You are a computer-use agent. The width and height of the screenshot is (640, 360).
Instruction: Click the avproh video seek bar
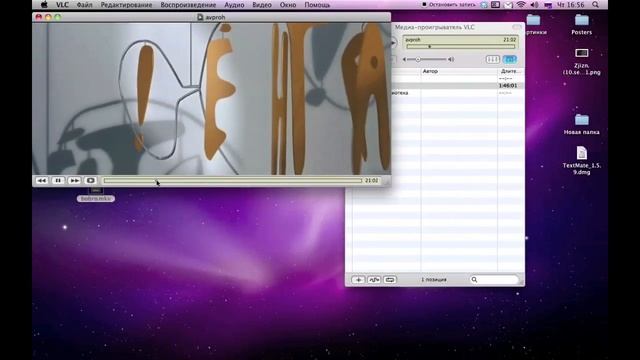233,180
